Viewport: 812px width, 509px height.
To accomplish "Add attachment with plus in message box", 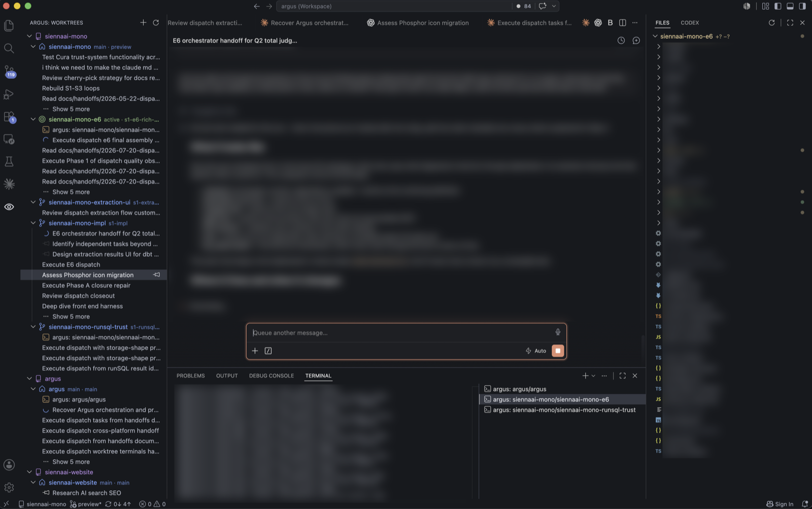I will (255, 351).
